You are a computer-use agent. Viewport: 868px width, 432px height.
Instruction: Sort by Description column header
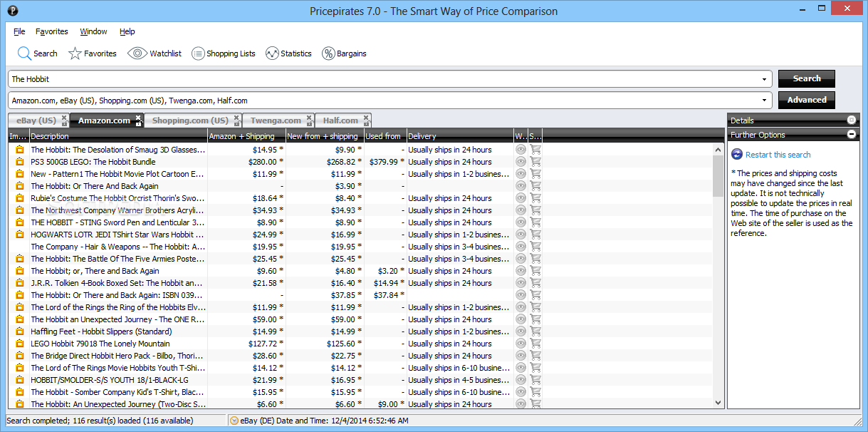118,136
